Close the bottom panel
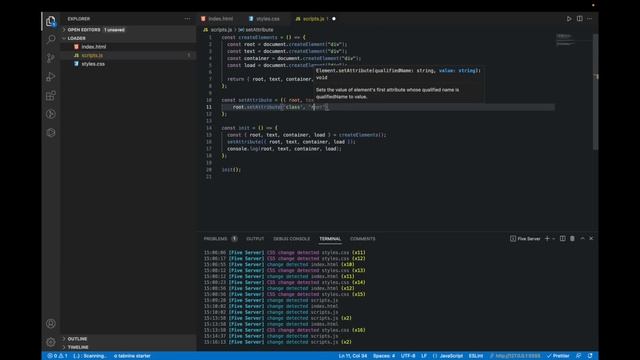The width and height of the screenshot is (640, 360). coord(591,238)
